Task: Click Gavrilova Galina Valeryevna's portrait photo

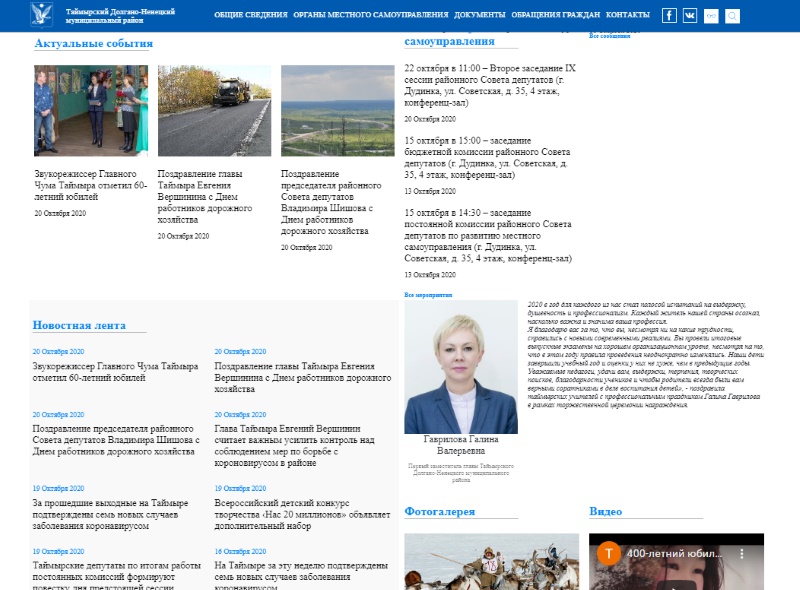Action: (461, 366)
